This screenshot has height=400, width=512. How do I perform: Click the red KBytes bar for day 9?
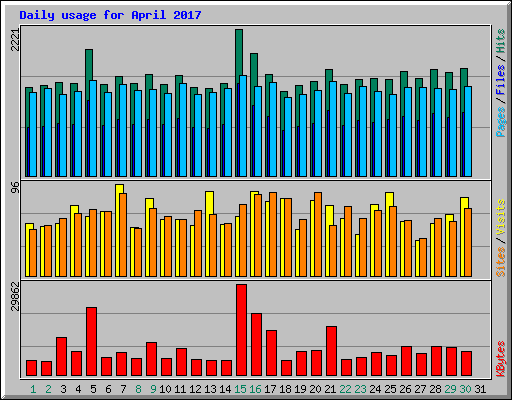[x=152, y=359]
